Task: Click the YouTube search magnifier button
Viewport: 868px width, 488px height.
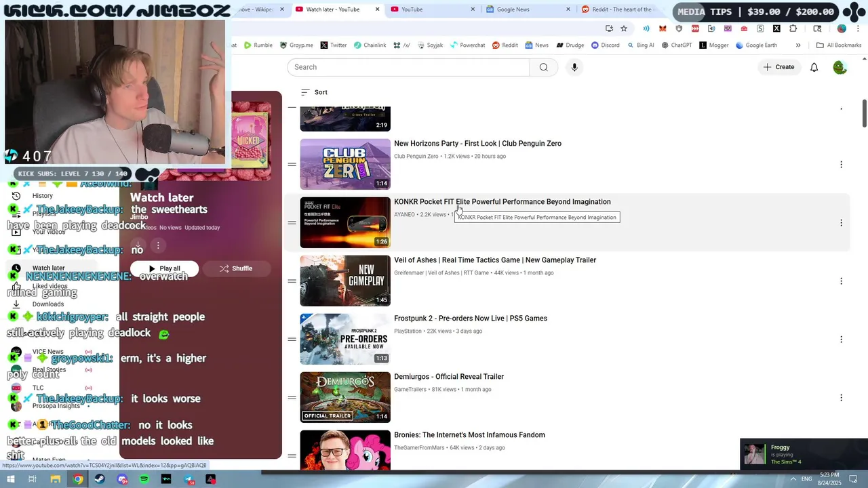Action: coord(543,67)
